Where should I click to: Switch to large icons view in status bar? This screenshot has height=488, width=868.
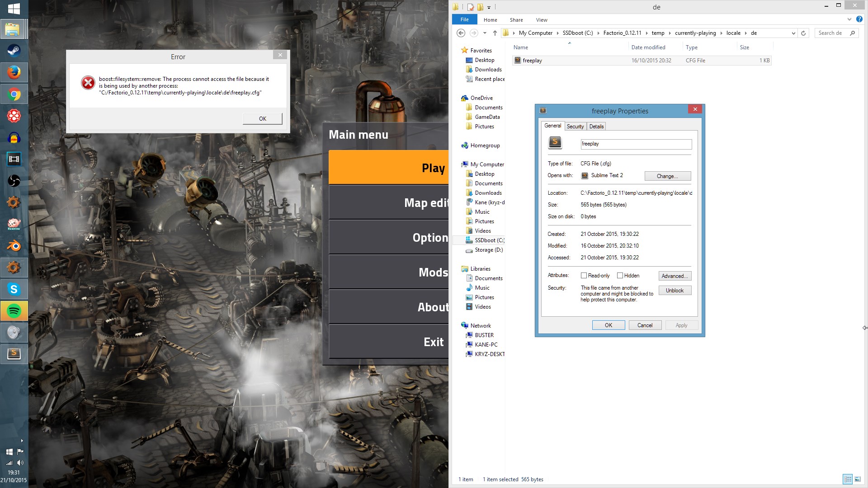coord(858,479)
